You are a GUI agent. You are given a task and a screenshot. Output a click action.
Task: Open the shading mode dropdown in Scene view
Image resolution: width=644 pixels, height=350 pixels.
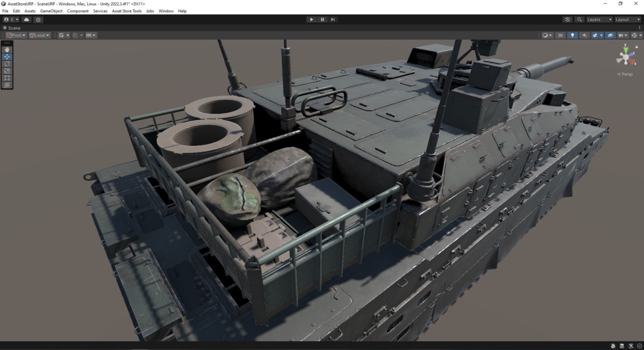point(546,35)
